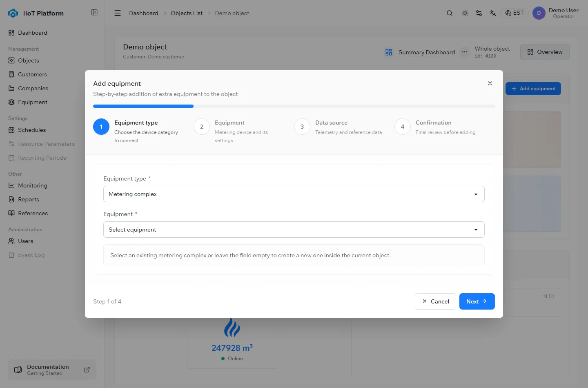Click the Add equipment button behind dialog
588x388 pixels.
(533, 89)
